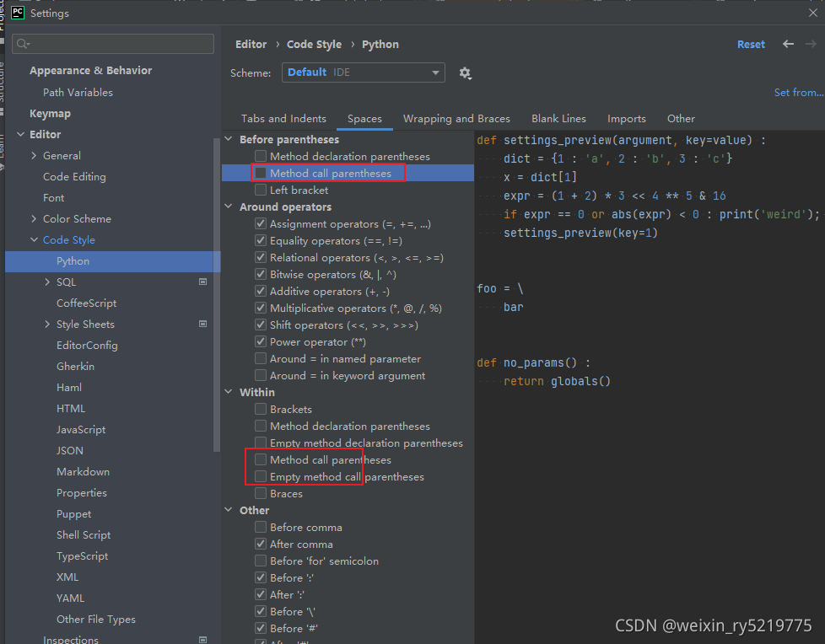Image resolution: width=825 pixels, height=644 pixels.
Task: Uncheck Equality operators checkbox
Action: [x=261, y=240]
